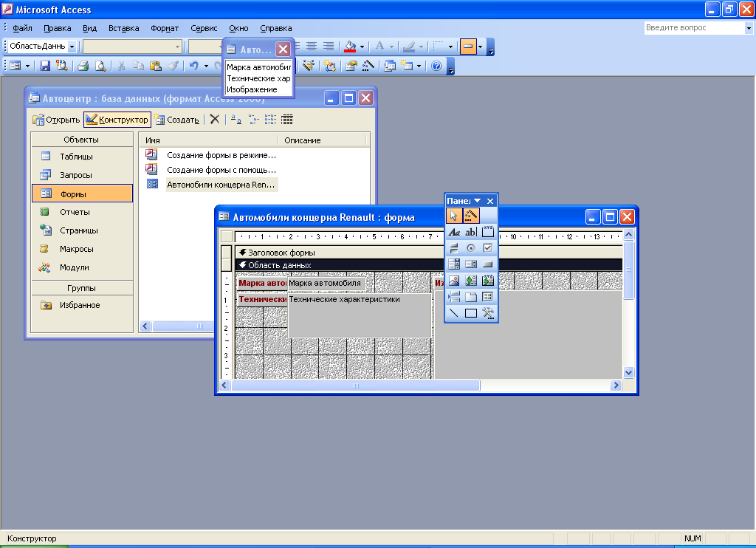
Task: Switch database window to small icons view
Action: point(254,119)
